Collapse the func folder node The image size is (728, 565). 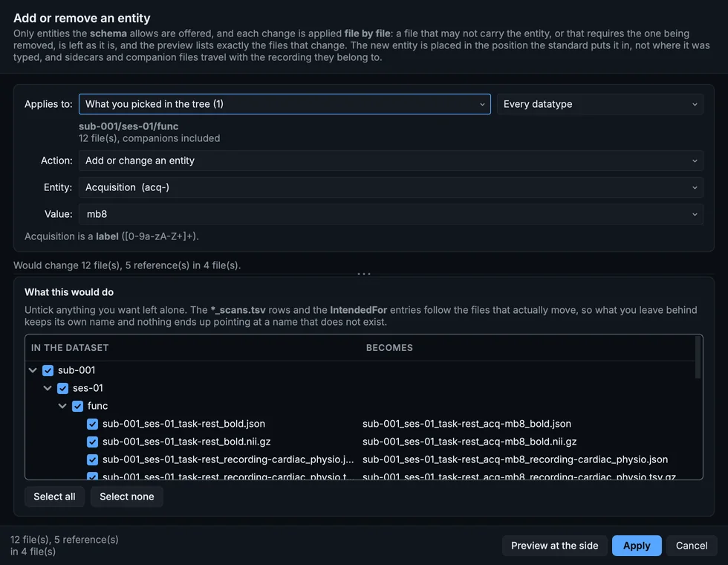click(62, 406)
